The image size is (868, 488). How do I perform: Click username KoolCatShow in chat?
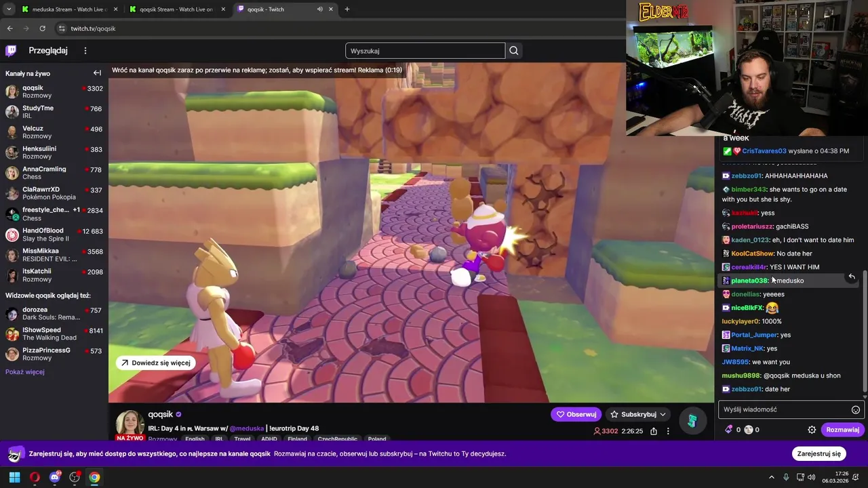tap(753, 253)
